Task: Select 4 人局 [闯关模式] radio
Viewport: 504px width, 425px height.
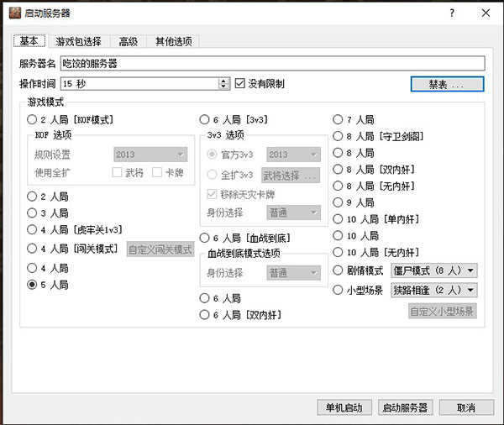Action: (x=72, y=248)
